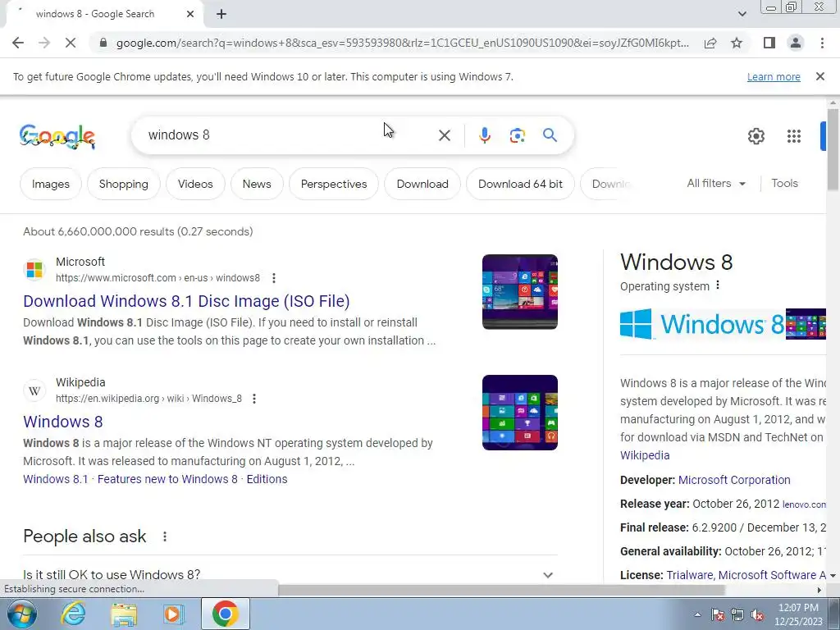The image size is (840, 630).
Task: Select the News filter chip
Action: click(x=257, y=184)
